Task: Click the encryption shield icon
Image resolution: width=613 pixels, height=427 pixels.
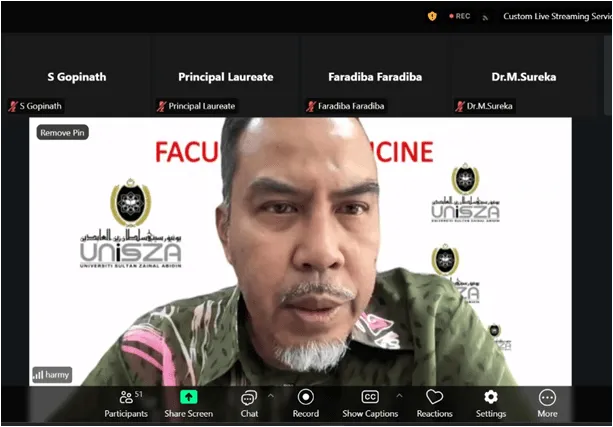Action: point(432,16)
